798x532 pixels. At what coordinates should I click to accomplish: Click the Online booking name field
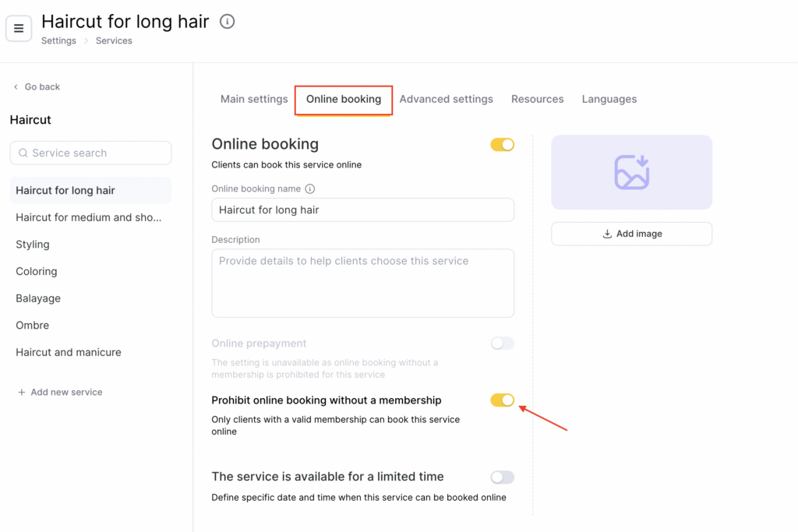(x=362, y=210)
